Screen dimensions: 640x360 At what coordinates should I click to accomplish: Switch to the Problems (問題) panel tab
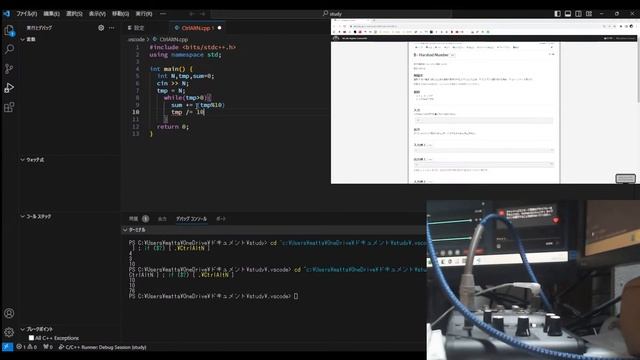pos(139,219)
